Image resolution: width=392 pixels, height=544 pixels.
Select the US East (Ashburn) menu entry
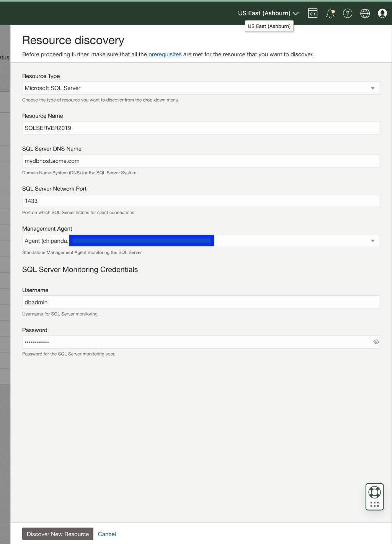pos(269,26)
